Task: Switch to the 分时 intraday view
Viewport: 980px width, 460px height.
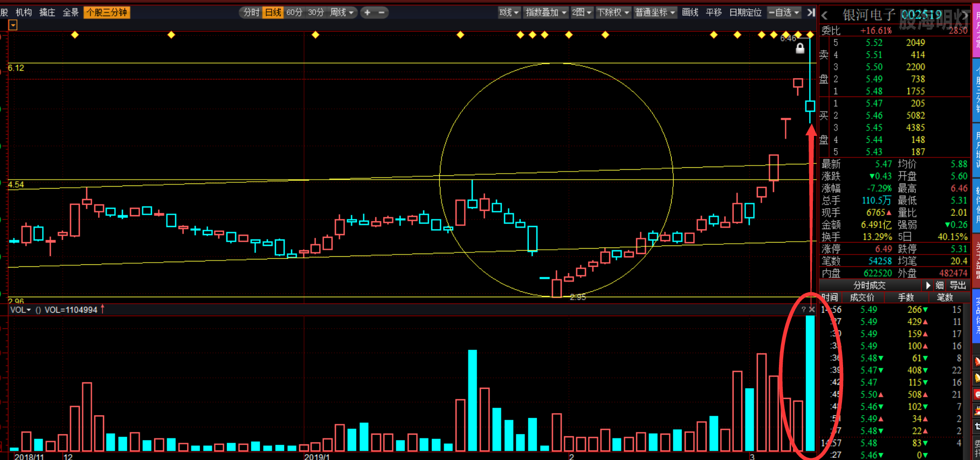Action: tap(252, 12)
